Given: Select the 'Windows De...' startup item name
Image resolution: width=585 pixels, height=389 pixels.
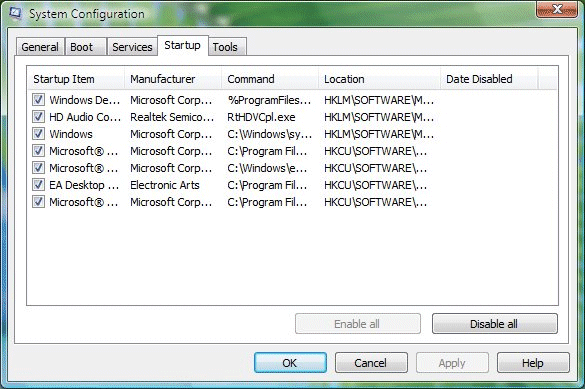Looking at the screenshot, I should 85,100.
